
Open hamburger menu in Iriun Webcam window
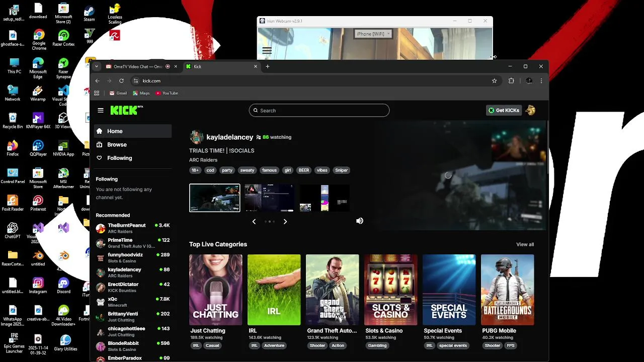[x=267, y=50]
